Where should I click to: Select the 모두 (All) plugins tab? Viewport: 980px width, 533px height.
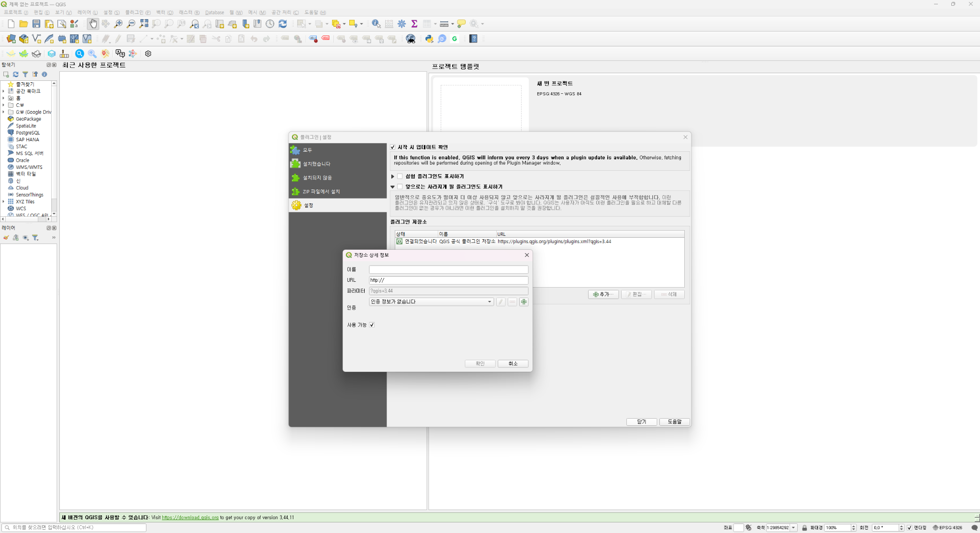pyautogui.click(x=338, y=150)
